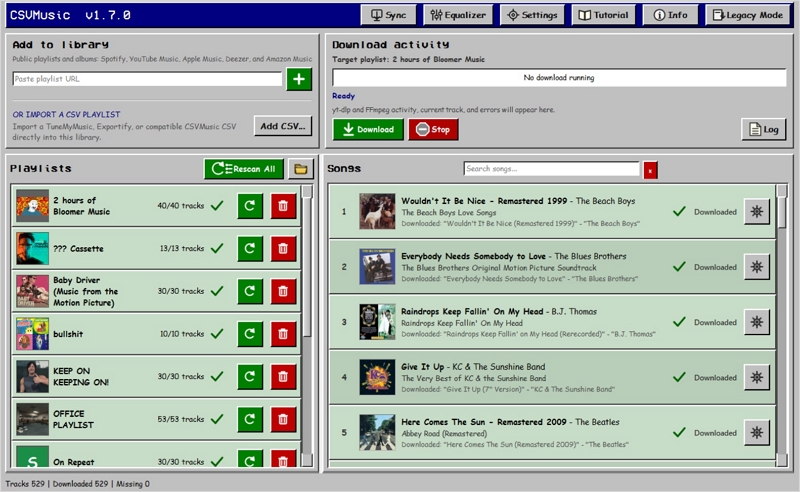Click the B.J. Thomas album art thumbnail
The width and height of the screenshot is (800, 492).
click(377, 322)
